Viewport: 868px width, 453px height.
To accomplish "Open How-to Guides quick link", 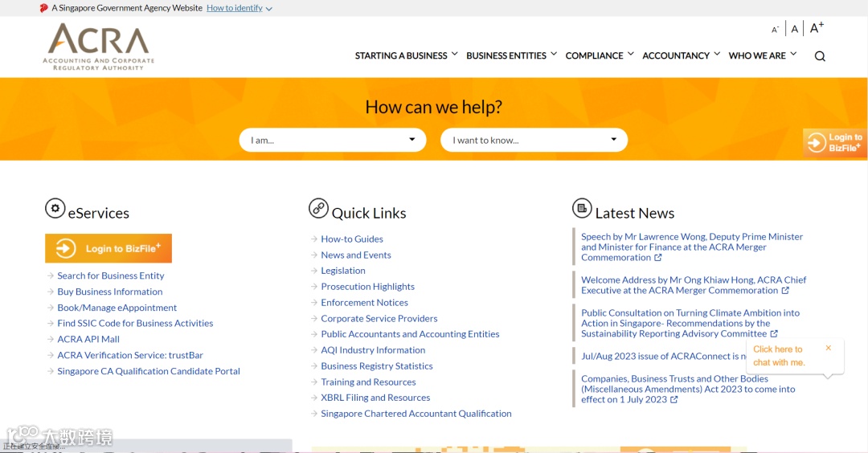I will click(x=352, y=239).
